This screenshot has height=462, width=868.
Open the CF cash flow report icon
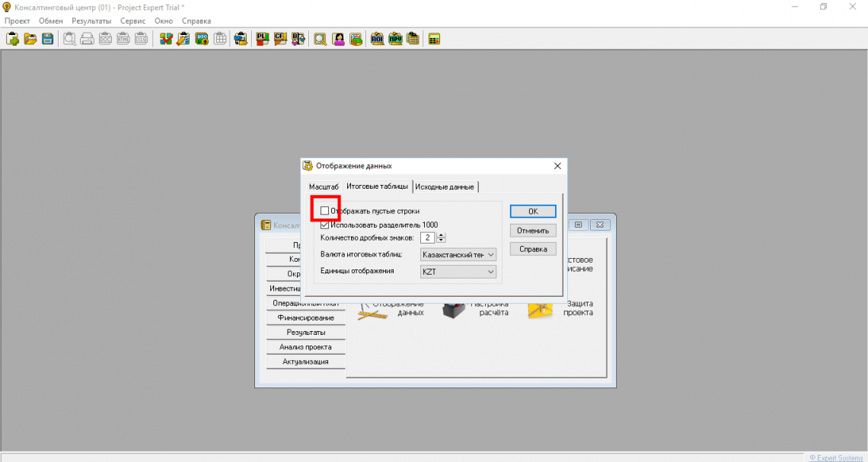(x=280, y=39)
